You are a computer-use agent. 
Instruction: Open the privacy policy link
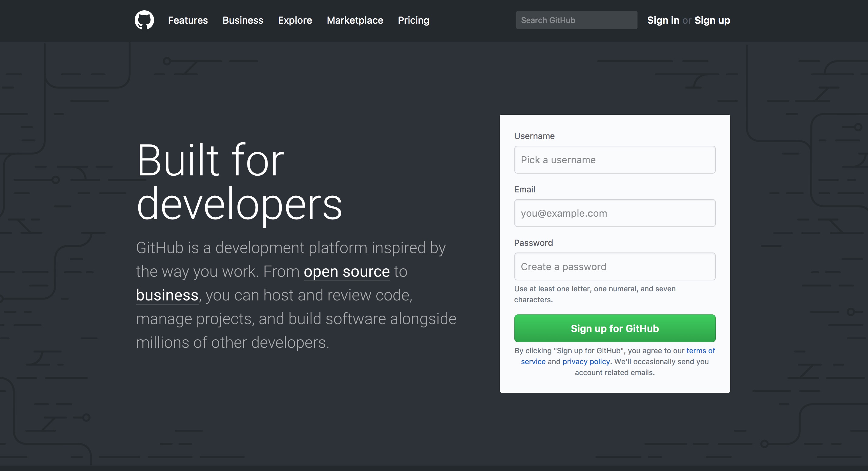click(x=586, y=361)
